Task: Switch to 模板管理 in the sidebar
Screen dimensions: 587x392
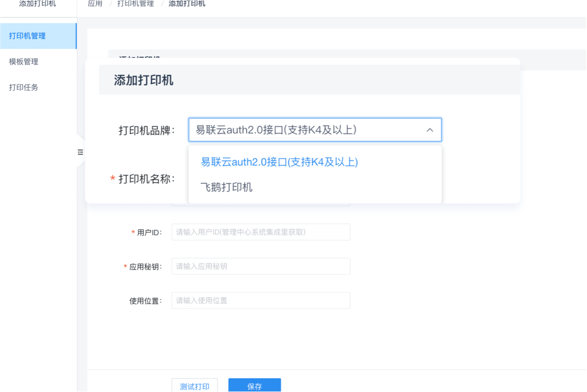Action: pos(23,61)
